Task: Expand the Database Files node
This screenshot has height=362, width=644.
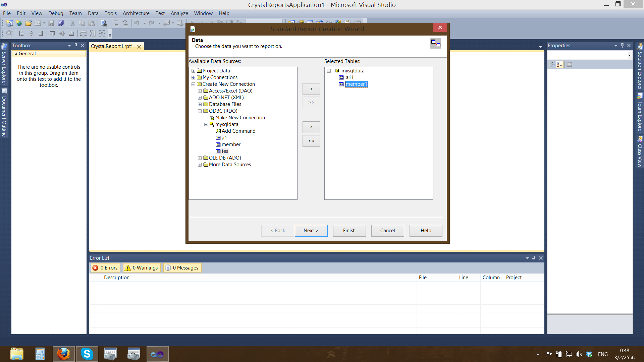Action: [200, 104]
